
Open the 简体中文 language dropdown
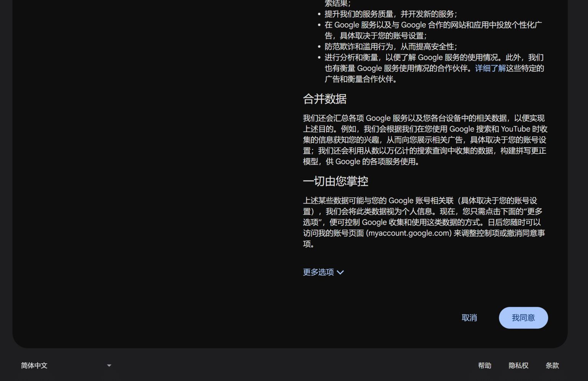click(x=66, y=365)
